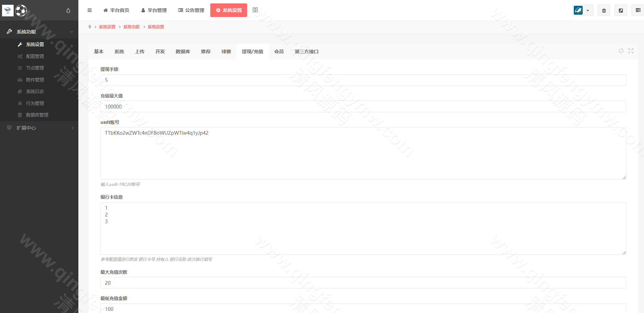
Task: Click the refresh icon on the settings panel
Action: pyautogui.click(x=621, y=51)
